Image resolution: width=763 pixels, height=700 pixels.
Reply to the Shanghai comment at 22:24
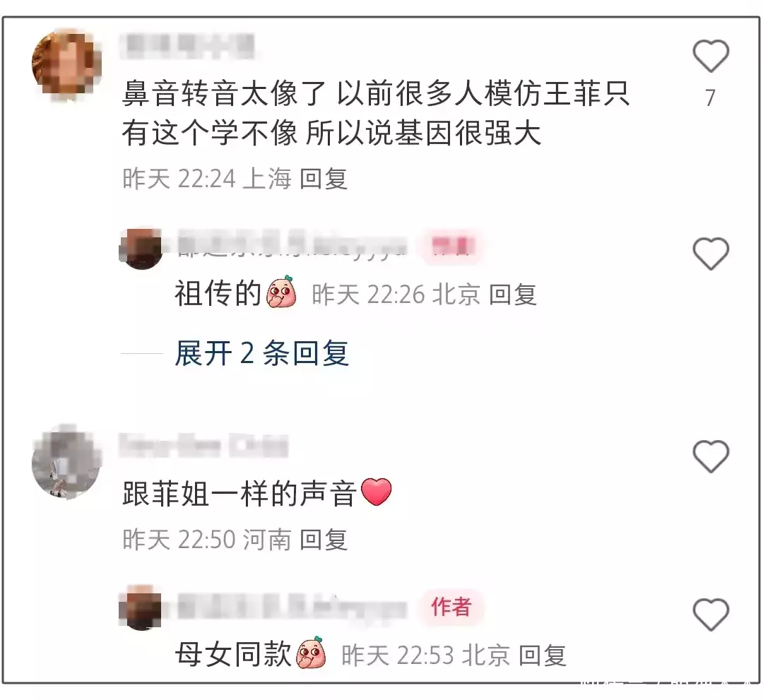pos(323,179)
